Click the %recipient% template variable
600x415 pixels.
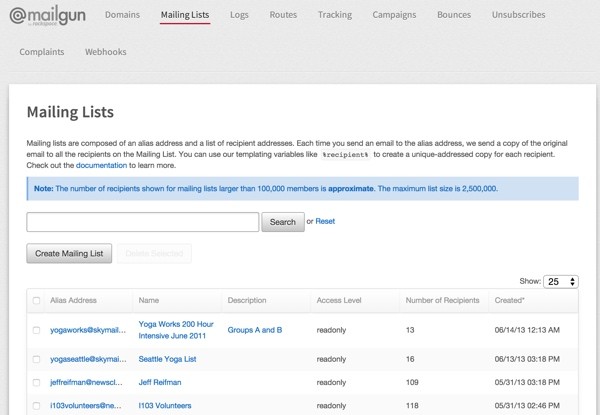click(x=345, y=155)
